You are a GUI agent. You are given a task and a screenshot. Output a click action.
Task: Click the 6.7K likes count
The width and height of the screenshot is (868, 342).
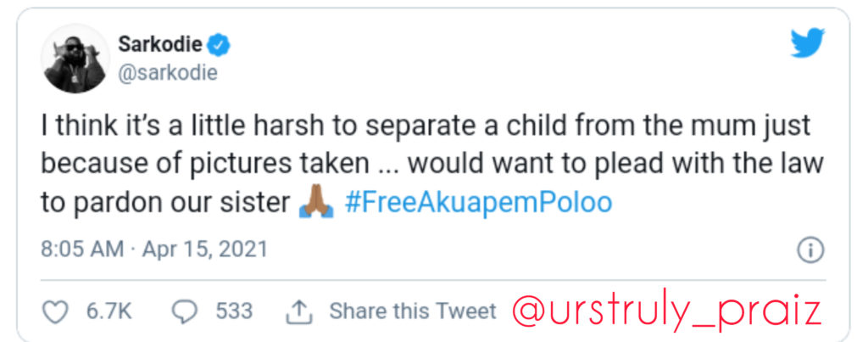108,312
